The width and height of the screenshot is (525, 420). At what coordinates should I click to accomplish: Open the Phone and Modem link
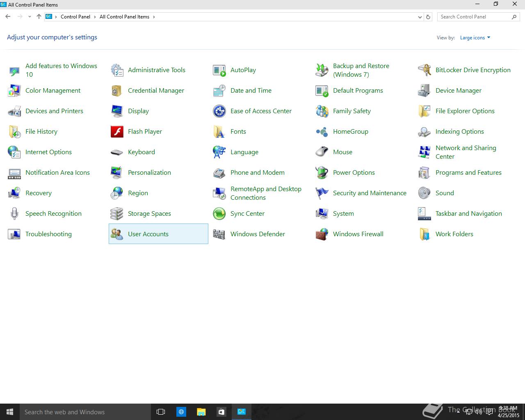click(x=257, y=173)
